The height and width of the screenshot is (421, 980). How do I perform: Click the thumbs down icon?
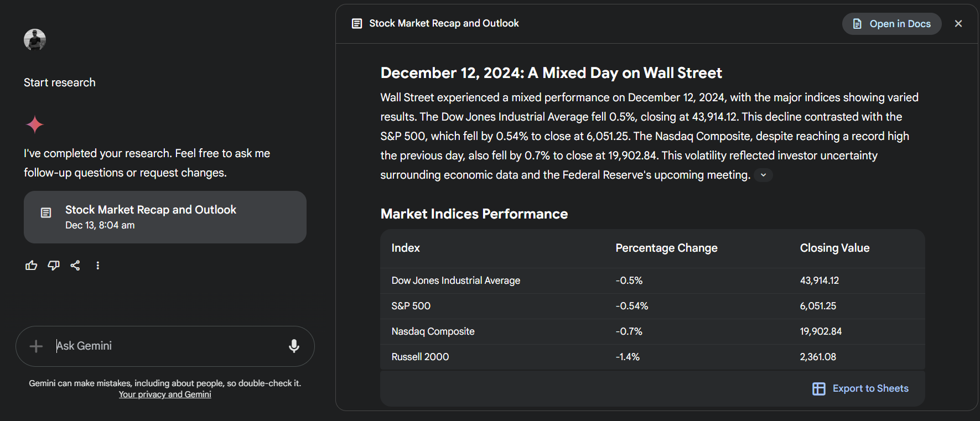point(53,266)
